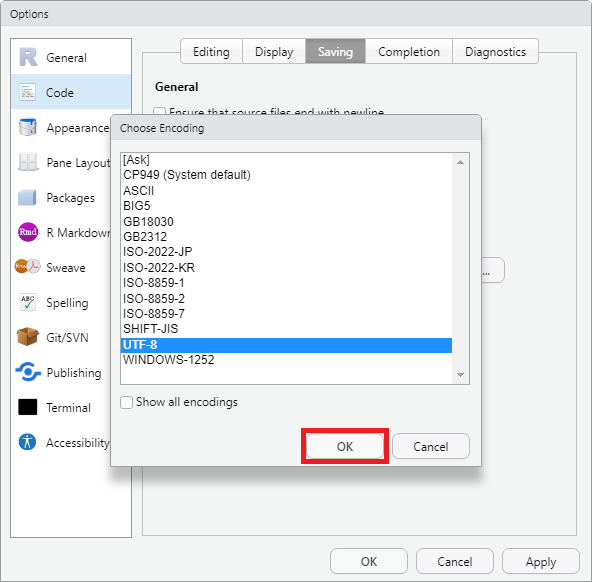This screenshot has height=582, width=592.
Task: Click Cancel in the Options window
Action: 455,561
